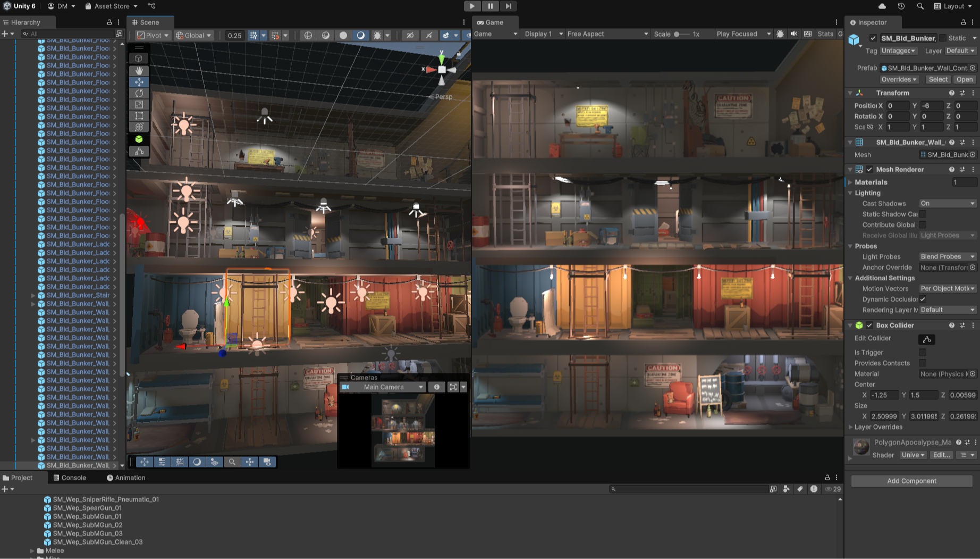Filter Project assets by label tag icon
The width and height of the screenshot is (980, 559).
point(800,489)
